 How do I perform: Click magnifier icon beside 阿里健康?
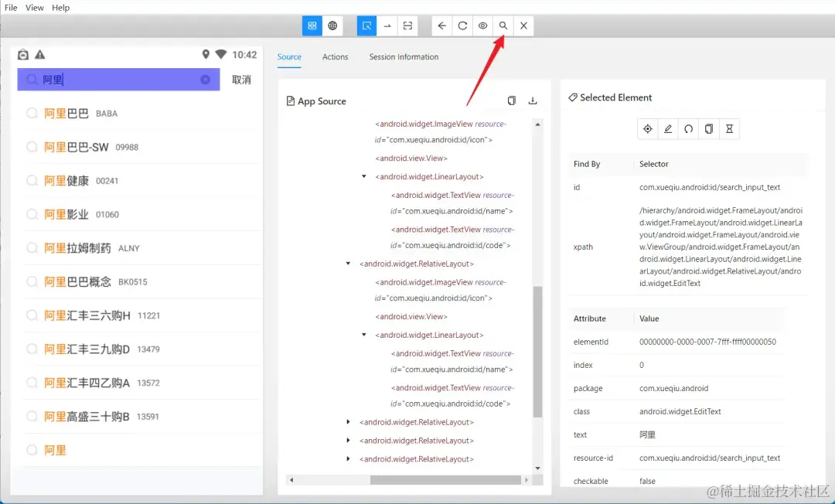tap(32, 180)
